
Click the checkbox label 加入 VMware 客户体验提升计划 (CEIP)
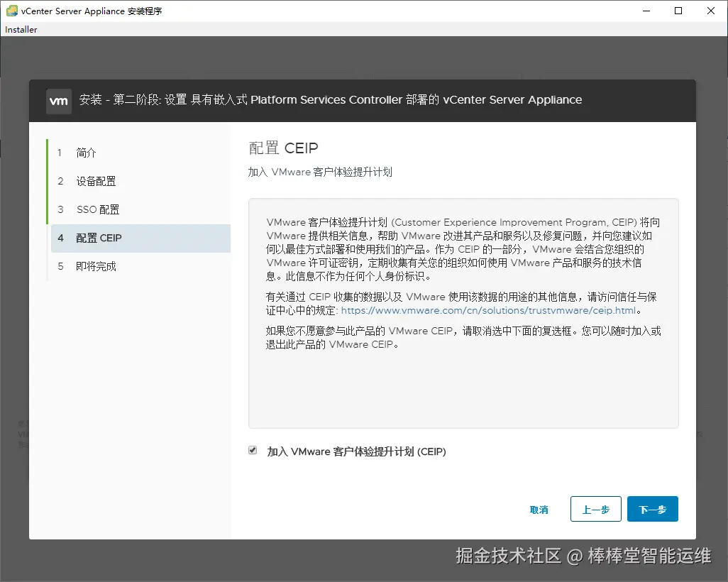pos(356,451)
